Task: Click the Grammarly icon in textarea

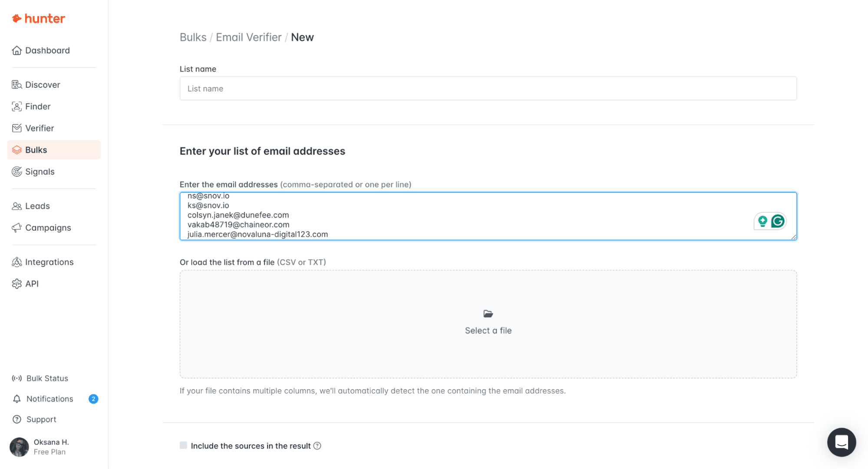Action: (x=778, y=221)
